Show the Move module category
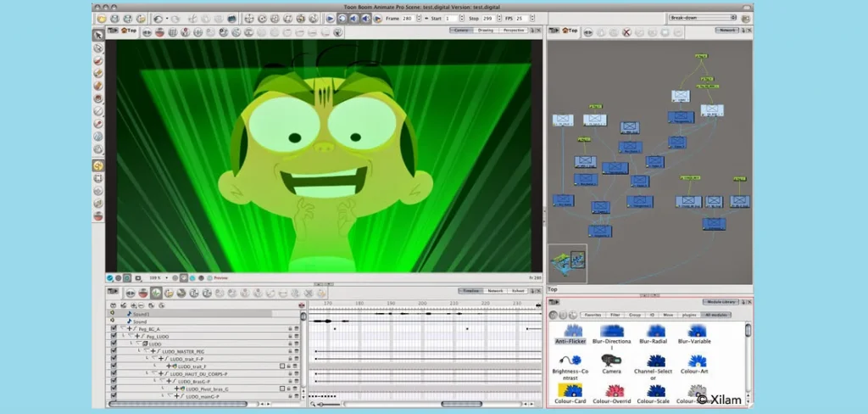Screen dimensions: 868x414 (669, 315)
